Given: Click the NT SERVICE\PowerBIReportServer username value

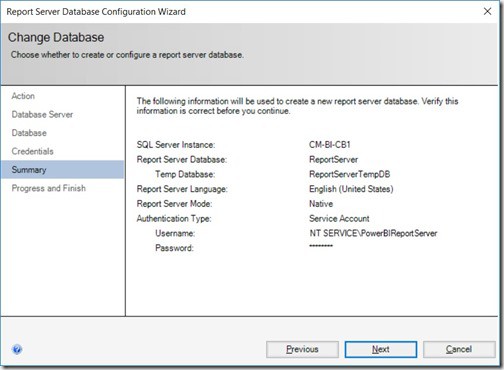Looking at the screenshot, I should tap(373, 233).
